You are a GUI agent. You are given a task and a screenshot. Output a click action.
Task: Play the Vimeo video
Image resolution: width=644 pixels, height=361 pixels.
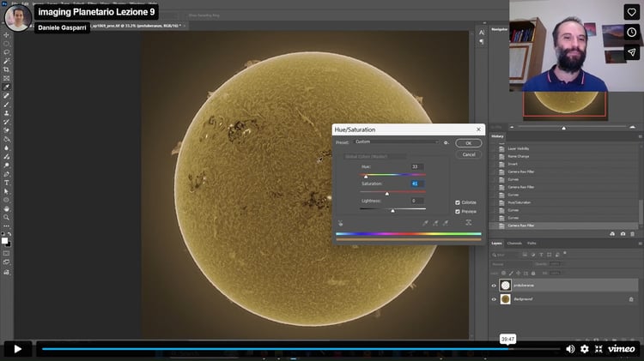(x=18, y=349)
